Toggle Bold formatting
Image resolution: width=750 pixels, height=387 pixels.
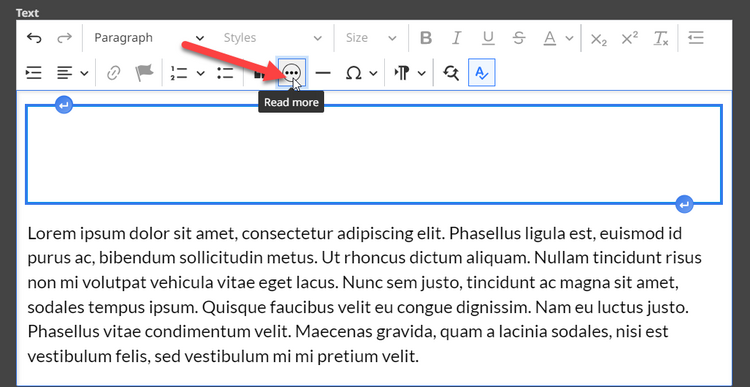coord(426,38)
